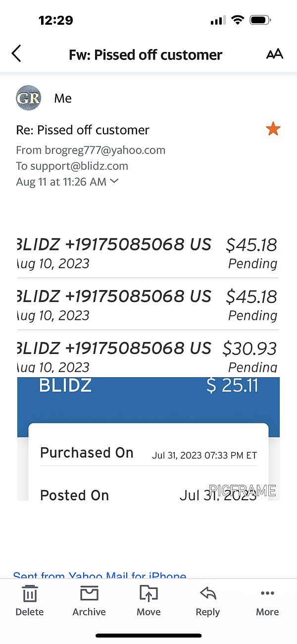Open the Fw: Pissed off customer title

[145, 55]
